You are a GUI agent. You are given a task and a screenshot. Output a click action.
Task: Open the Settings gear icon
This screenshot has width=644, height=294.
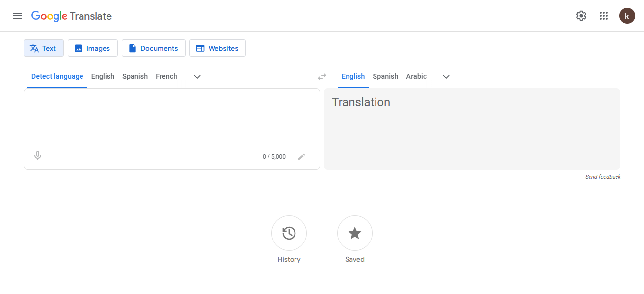(581, 16)
